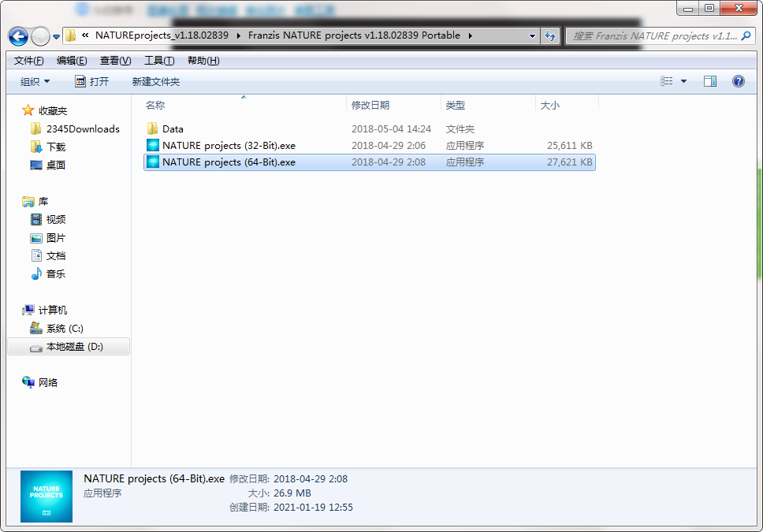Screen dimensions: 763x532
Task: Click the Forward navigation arrow
Action: pyautogui.click(x=40, y=36)
